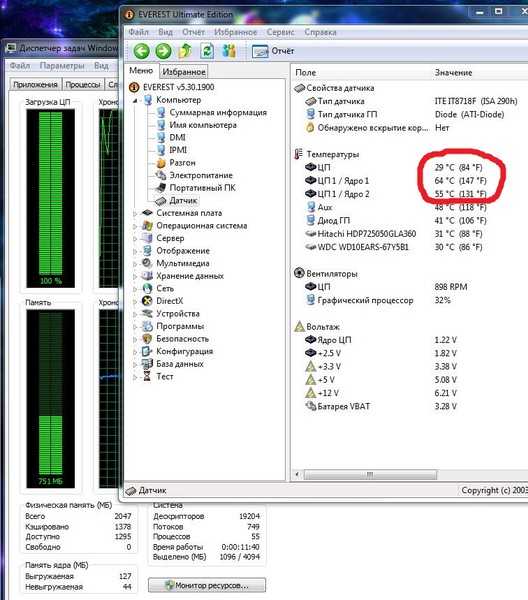
Task: Select Суммарная информация in the tree
Action: [x=218, y=112]
